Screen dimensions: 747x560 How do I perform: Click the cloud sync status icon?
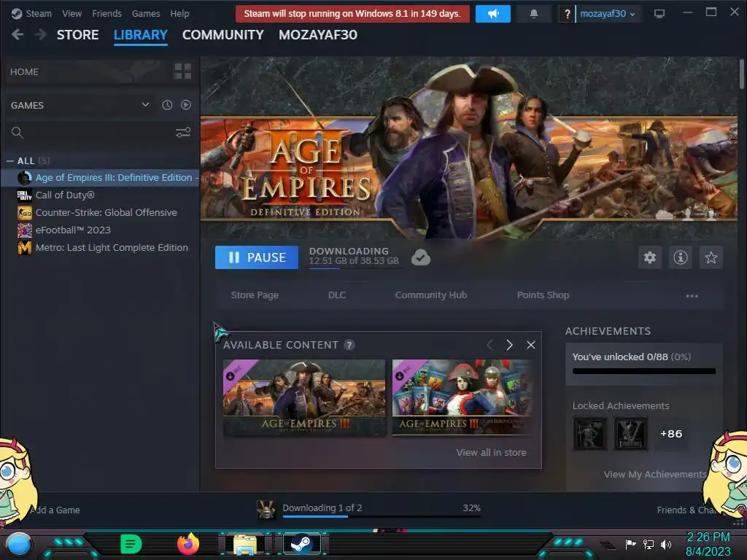pyautogui.click(x=421, y=257)
